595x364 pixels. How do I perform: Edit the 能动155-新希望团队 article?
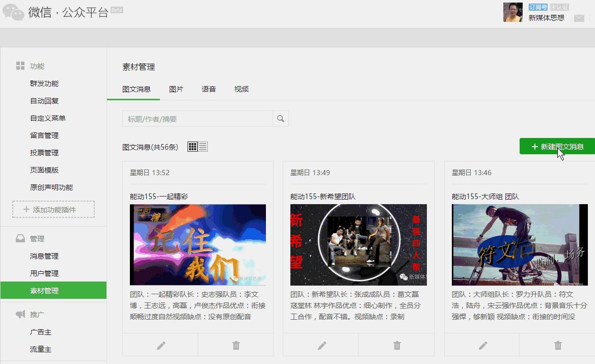321,345
